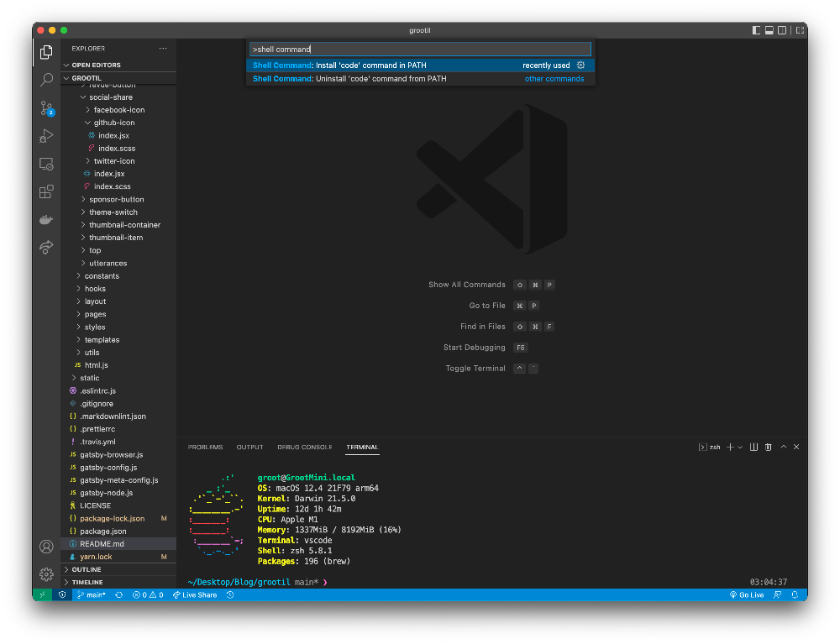The width and height of the screenshot is (840, 644).
Task: Open the Docker view icon
Action: tap(46, 219)
